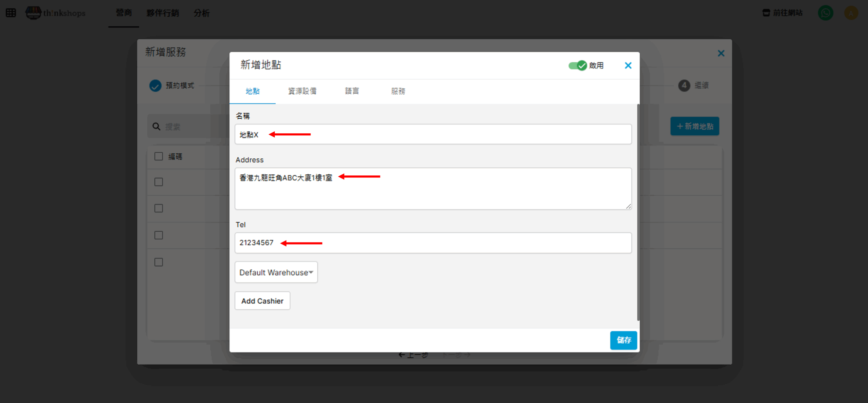Open the user avatar menu
Viewport: 868px width, 403px height.
pyautogui.click(x=851, y=13)
